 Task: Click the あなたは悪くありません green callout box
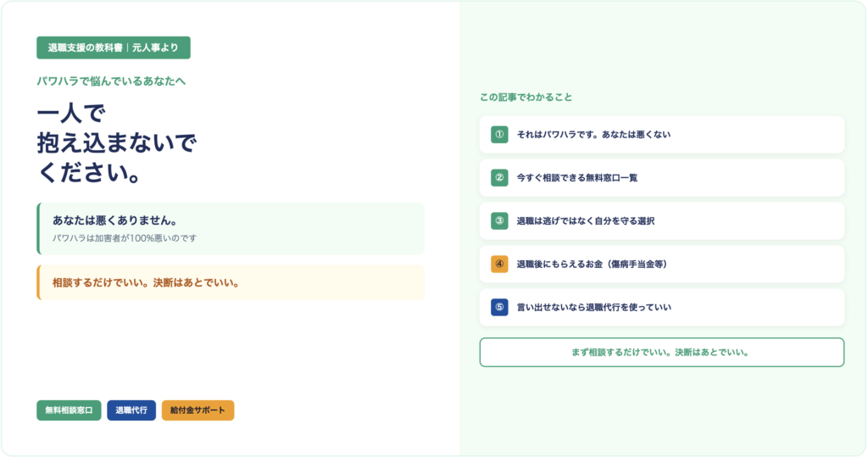pyautogui.click(x=231, y=229)
